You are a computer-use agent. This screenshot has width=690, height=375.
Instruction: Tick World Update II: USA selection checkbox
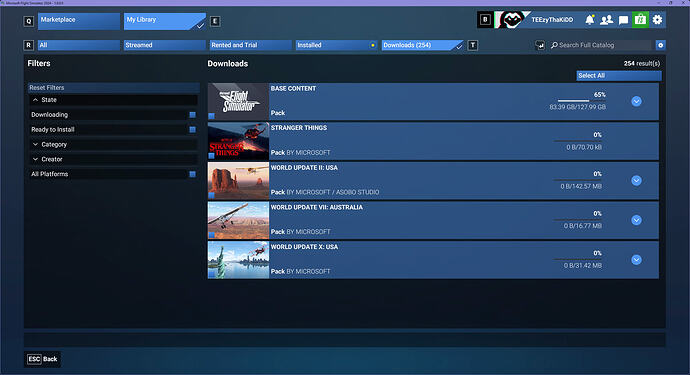(x=212, y=195)
